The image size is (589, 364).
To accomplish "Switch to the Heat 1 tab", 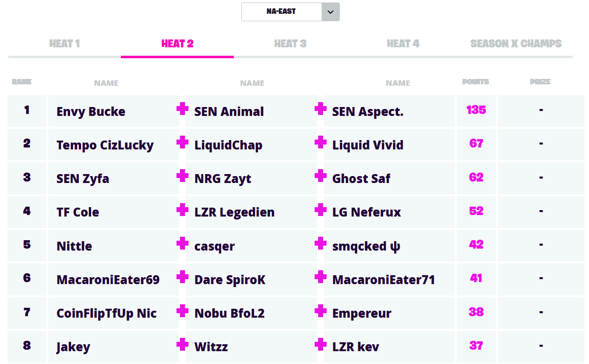I will coord(65,44).
